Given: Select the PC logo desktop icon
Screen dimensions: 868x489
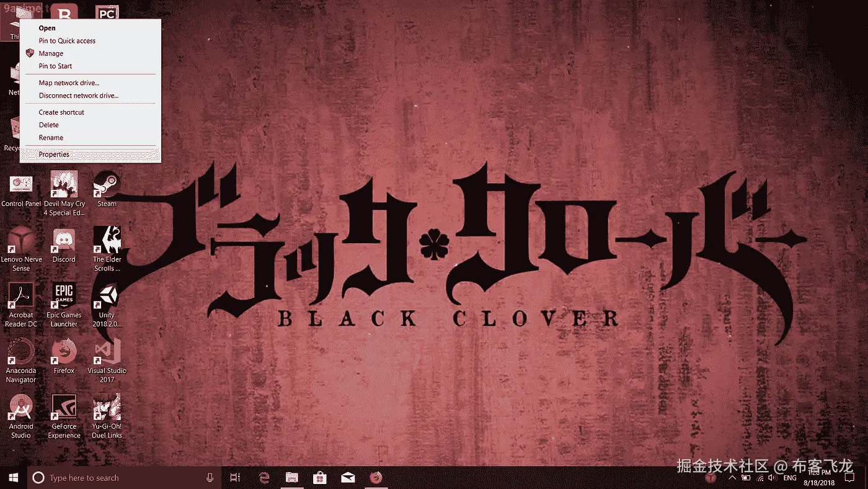Looking at the screenshot, I should [x=107, y=12].
